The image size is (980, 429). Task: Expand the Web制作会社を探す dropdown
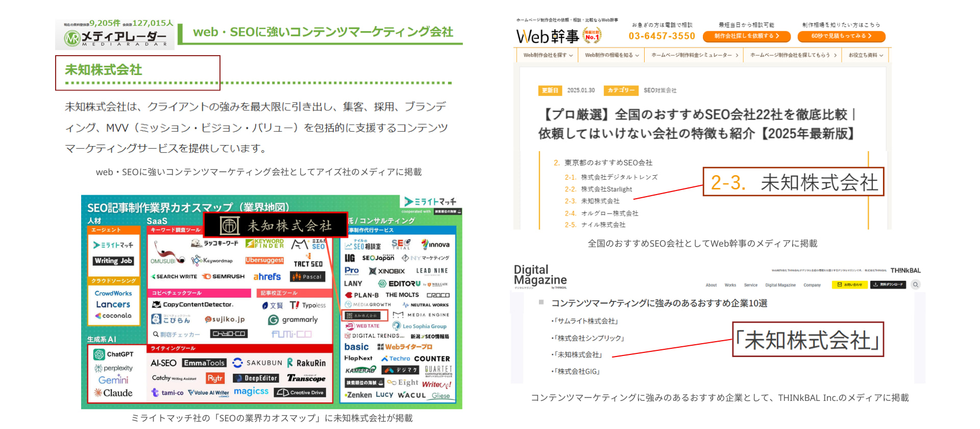[548, 55]
